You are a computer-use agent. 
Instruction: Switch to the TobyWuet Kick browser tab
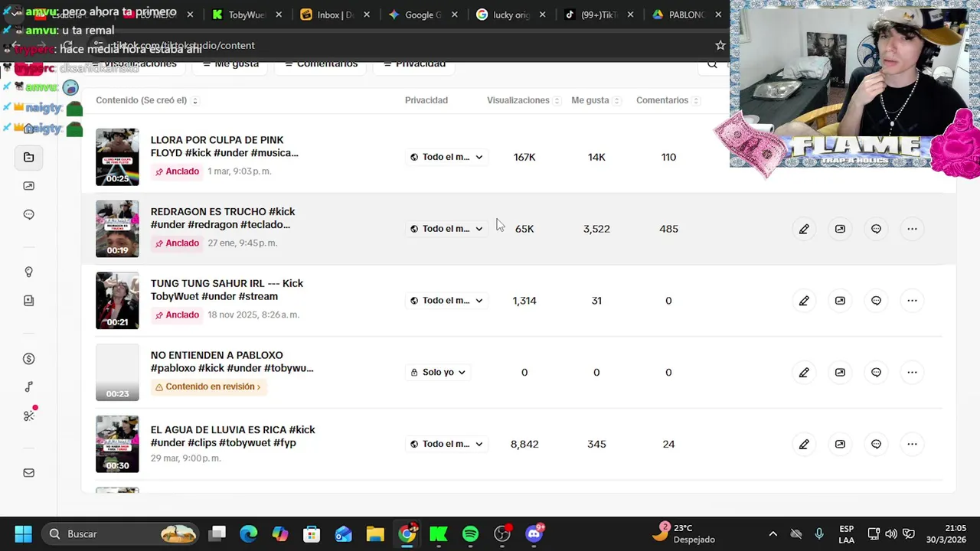click(x=247, y=15)
